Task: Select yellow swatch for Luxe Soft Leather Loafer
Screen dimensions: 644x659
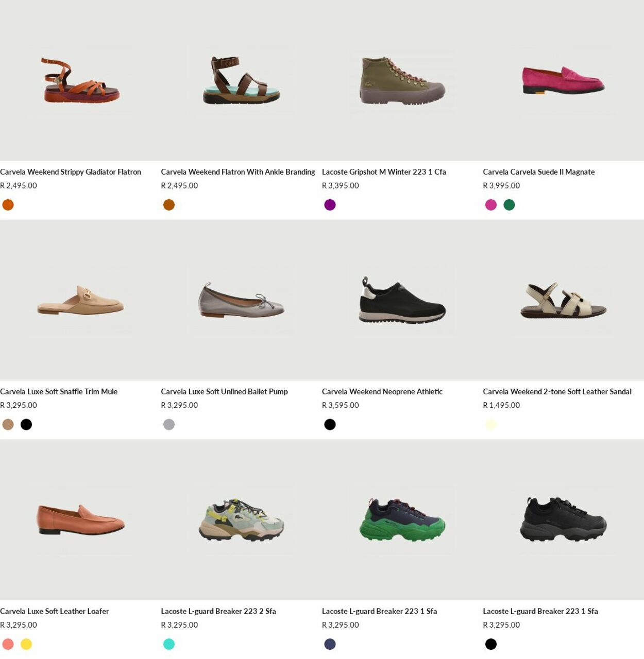Action: pos(26,644)
